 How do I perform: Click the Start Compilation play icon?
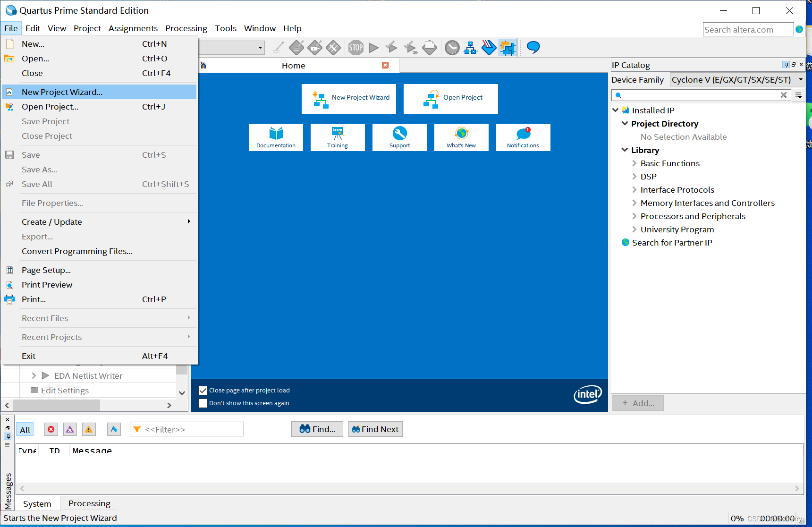click(x=374, y=47)
